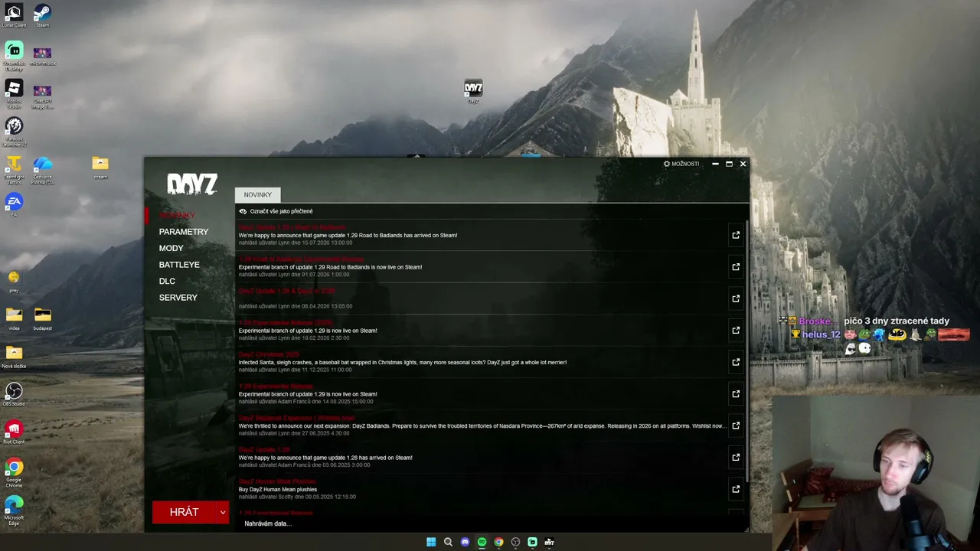The image size is (980, 551).
Task: Open the Steam desktop shortcut
Action: [42, 15]
